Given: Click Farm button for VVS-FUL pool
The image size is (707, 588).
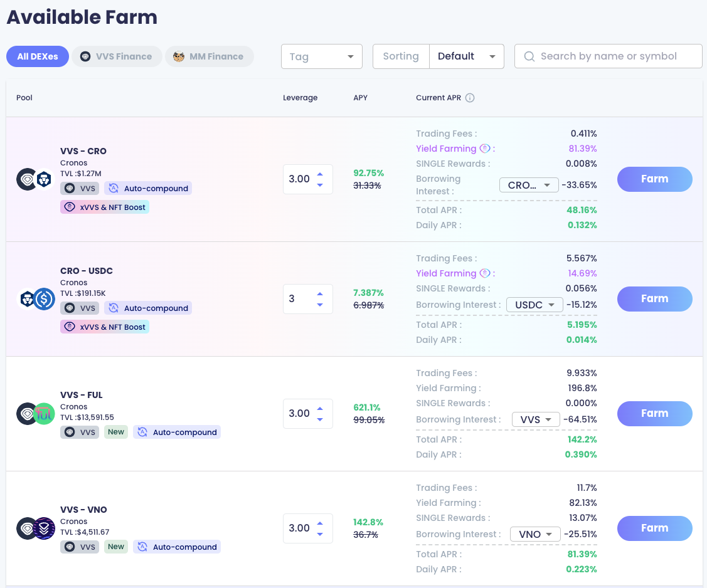Looking at the screenshot, I should tap(654, 414).
